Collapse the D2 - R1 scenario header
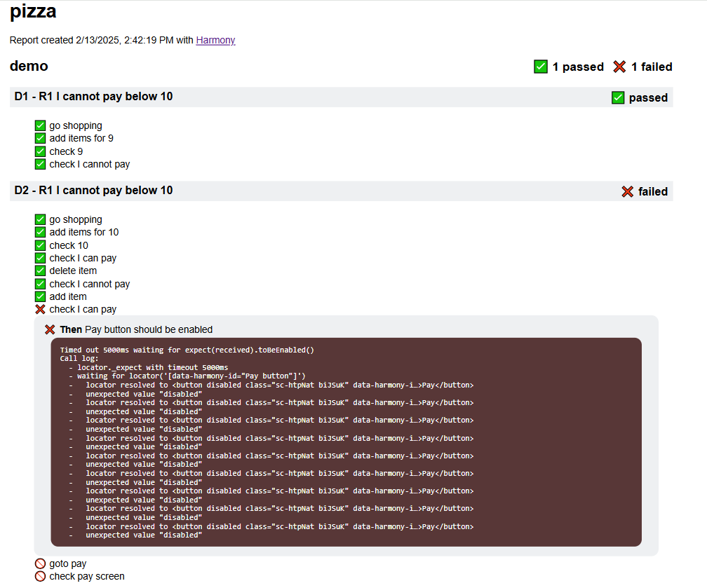 (x=93, y=191)
